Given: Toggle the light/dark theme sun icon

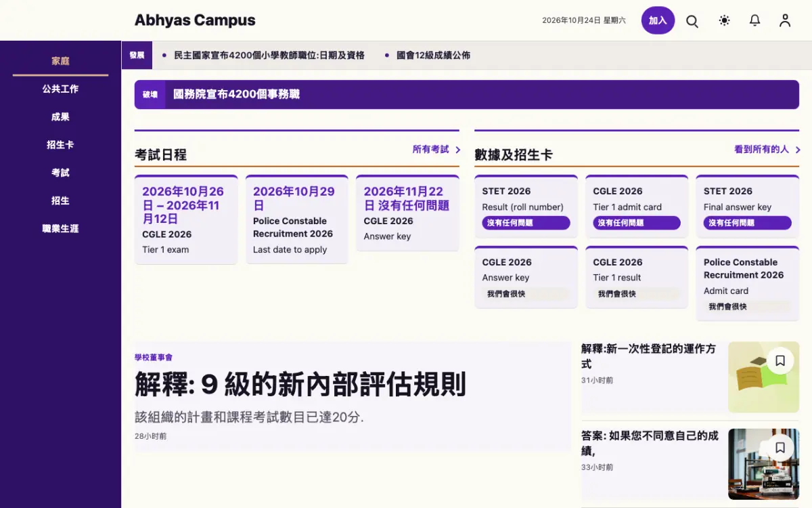Looking at the screenshot, I should click(x=724, y=20).
